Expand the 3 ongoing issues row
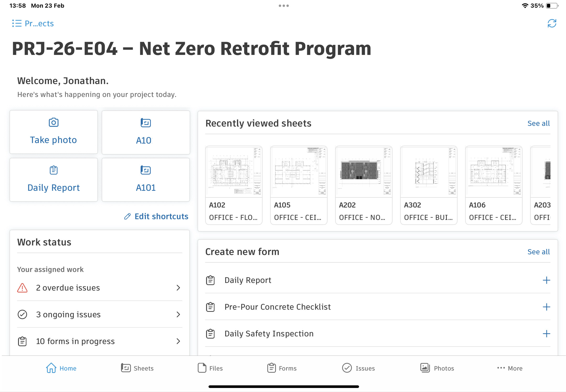The height and width of the screenshot is (392, 566). (99, 314)
